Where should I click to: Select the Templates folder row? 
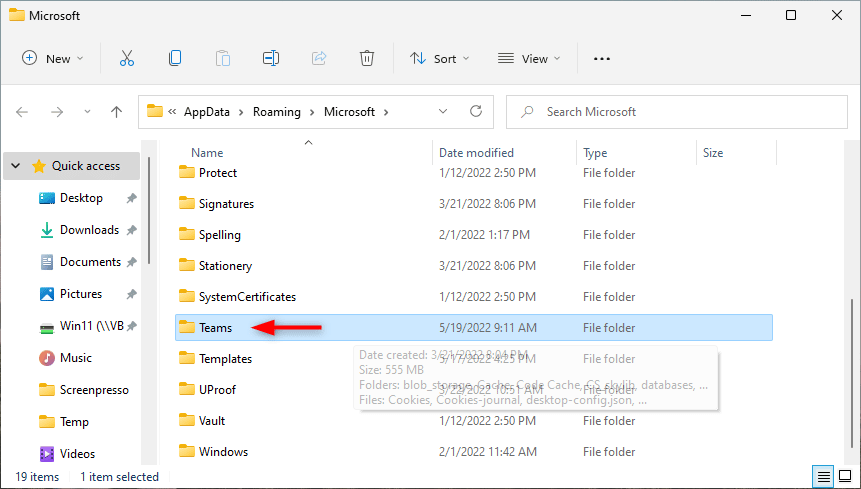click(473, 359)
